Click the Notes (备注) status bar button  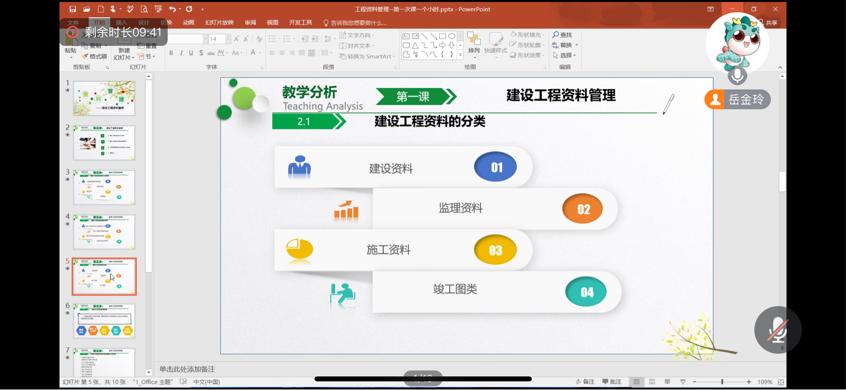[x=586, y=382]
